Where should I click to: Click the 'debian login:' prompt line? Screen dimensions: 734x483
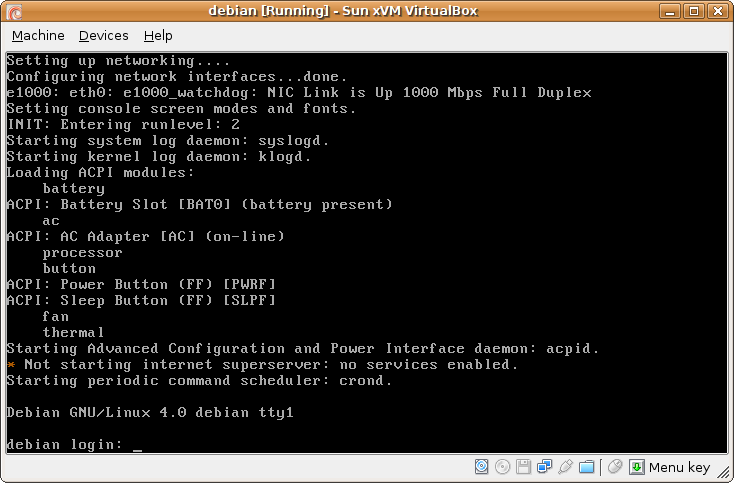pos(74,445)
